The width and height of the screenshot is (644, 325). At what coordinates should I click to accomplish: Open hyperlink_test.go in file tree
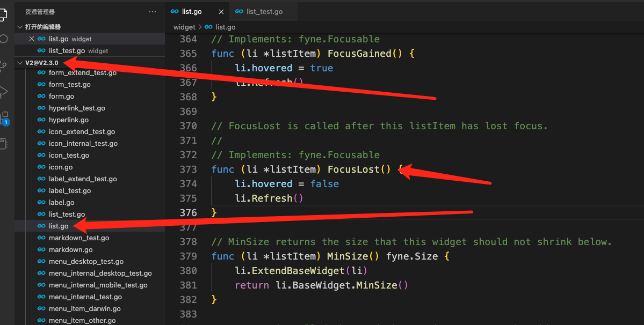click(x=77, y=108)
